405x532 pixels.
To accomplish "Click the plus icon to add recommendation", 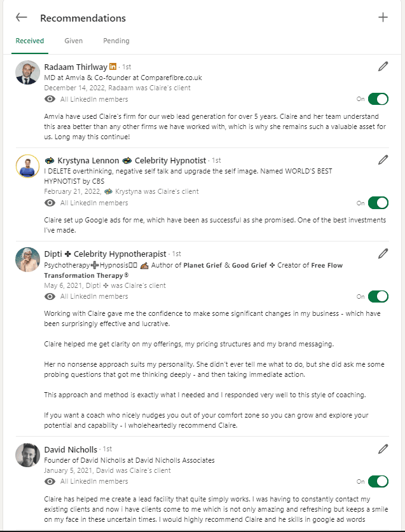I will [x=383, y=18].
